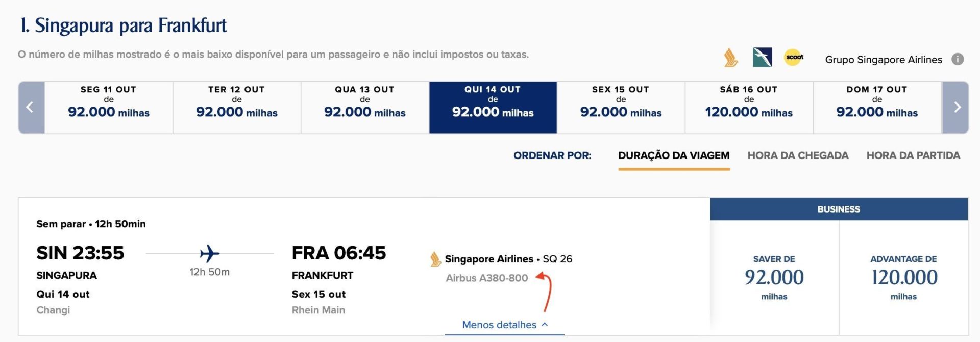Choose the Advantage 120.000 milhas fare
The image size is (980, 342).
click(904, 278)
